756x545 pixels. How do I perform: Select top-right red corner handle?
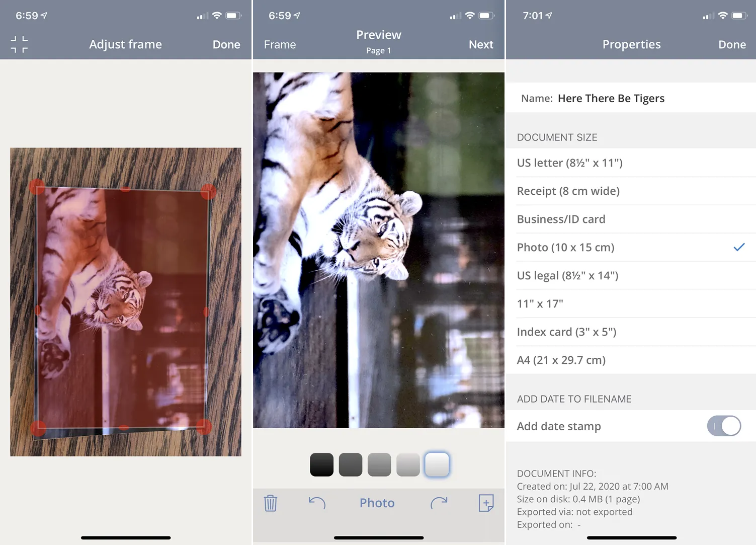[208, 191]
